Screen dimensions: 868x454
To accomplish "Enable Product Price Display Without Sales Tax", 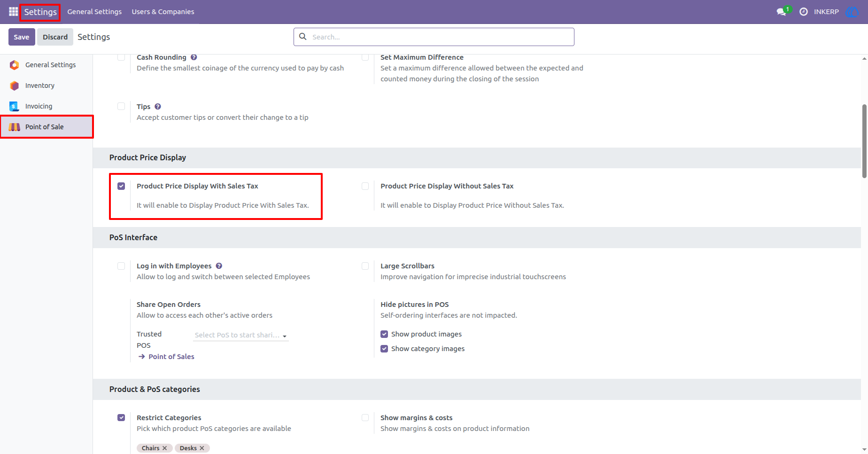I will tap(365, 186).
